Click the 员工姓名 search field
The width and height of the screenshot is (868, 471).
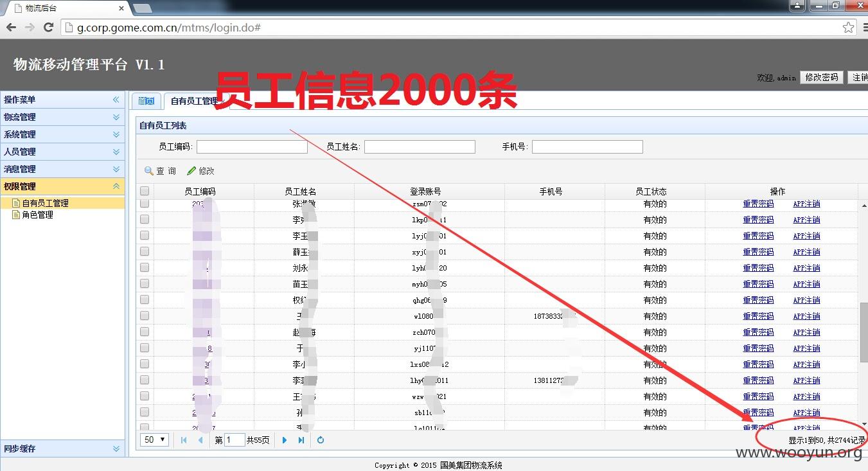420,147
